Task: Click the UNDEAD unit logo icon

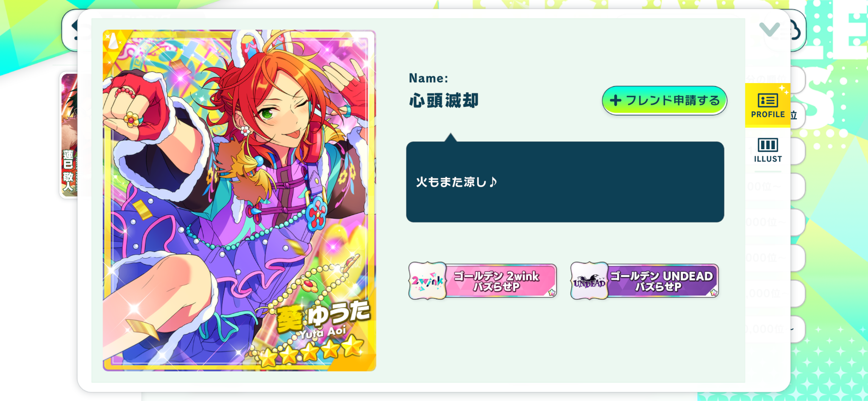Action: point(589,281)
